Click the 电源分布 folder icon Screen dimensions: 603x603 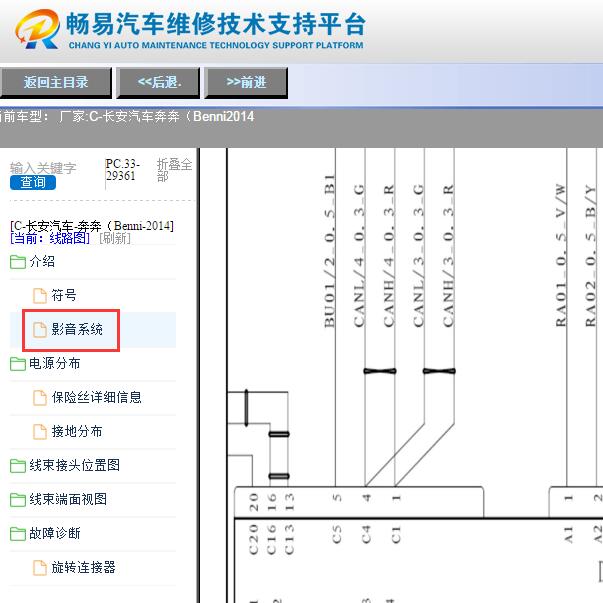click(x=18, y=364)
